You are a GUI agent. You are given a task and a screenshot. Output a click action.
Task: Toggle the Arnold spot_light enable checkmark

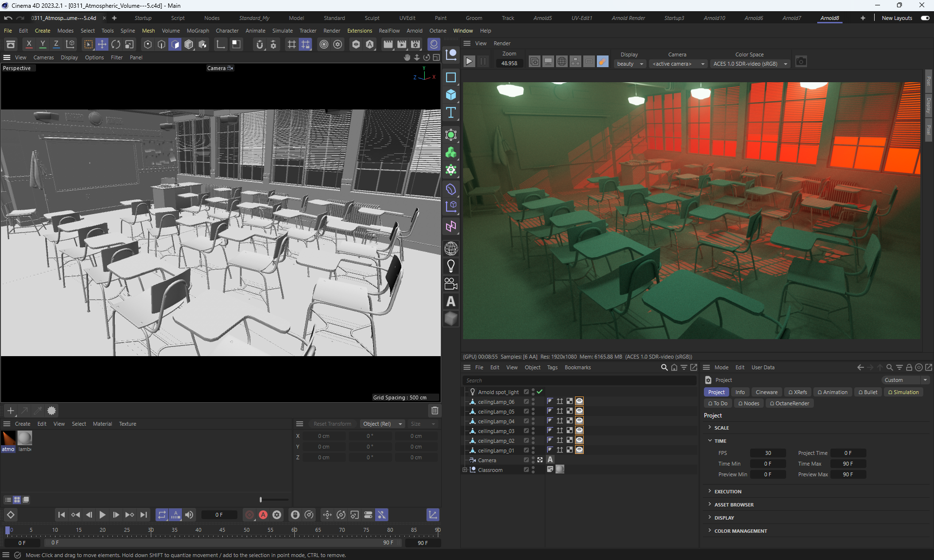click(540, 392)
